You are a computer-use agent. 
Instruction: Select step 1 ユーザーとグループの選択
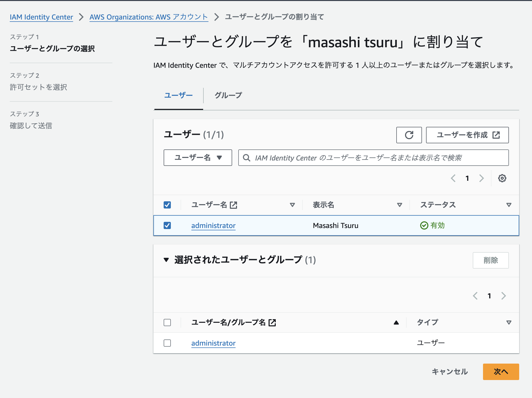point(52,49)
